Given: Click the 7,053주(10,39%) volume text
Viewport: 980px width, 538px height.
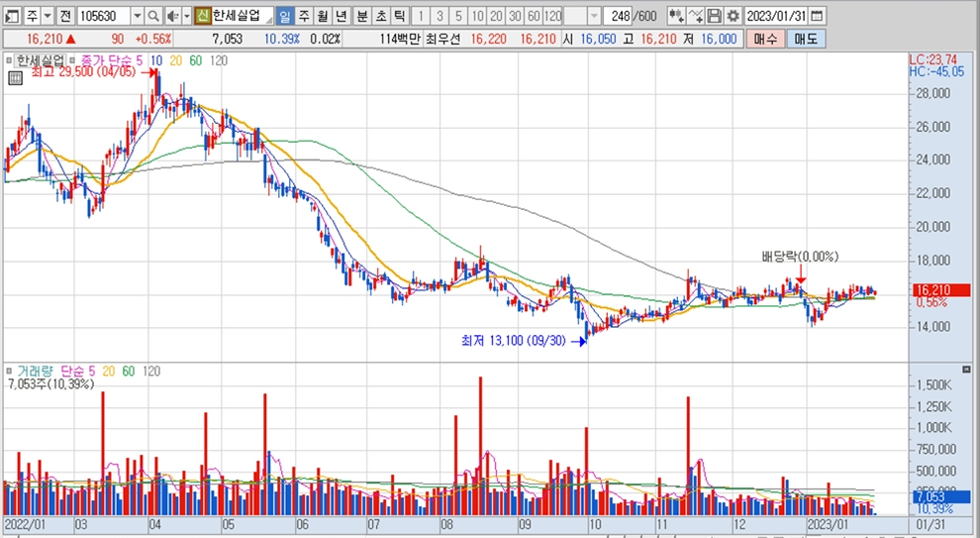Looking at the screenshot, I should click(50, 384).
